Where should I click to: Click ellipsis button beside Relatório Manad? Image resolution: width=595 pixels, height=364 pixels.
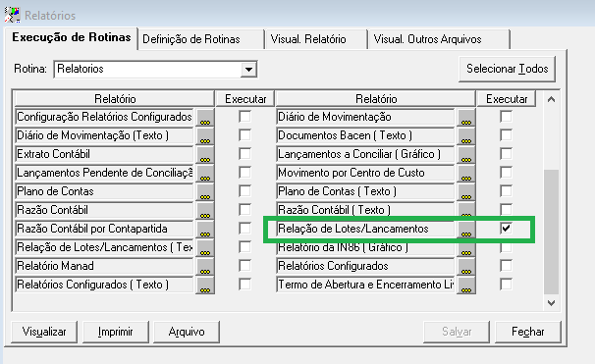coord(205,266)
